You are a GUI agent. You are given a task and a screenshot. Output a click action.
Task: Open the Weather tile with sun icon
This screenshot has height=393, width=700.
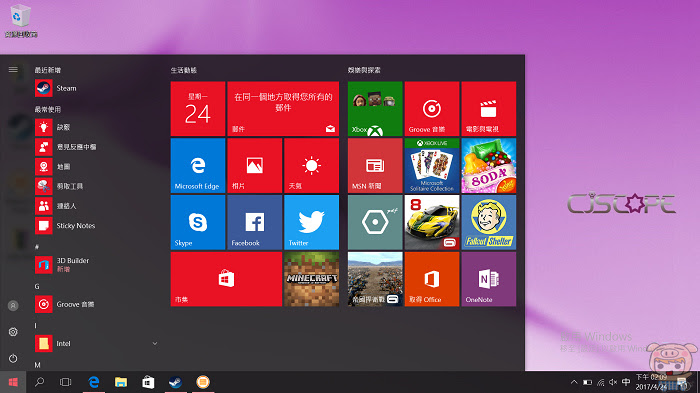[311, 165]
